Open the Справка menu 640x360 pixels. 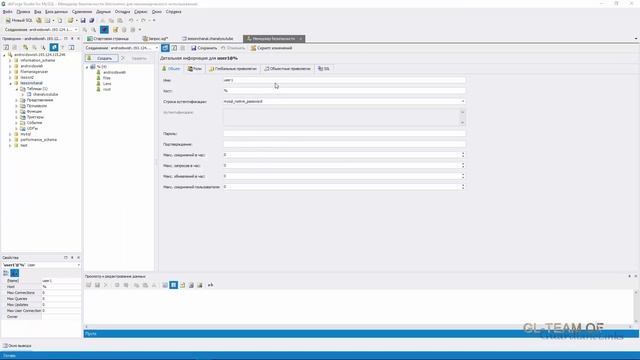(173, 12)
